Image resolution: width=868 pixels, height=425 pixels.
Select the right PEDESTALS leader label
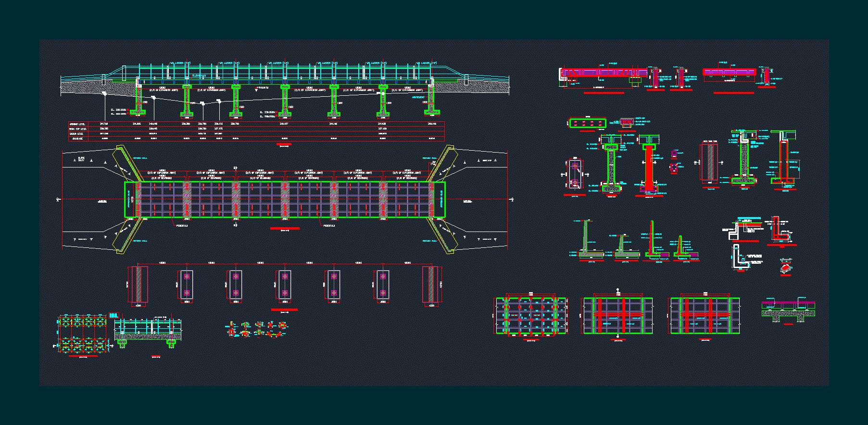[x=329, y=225]
